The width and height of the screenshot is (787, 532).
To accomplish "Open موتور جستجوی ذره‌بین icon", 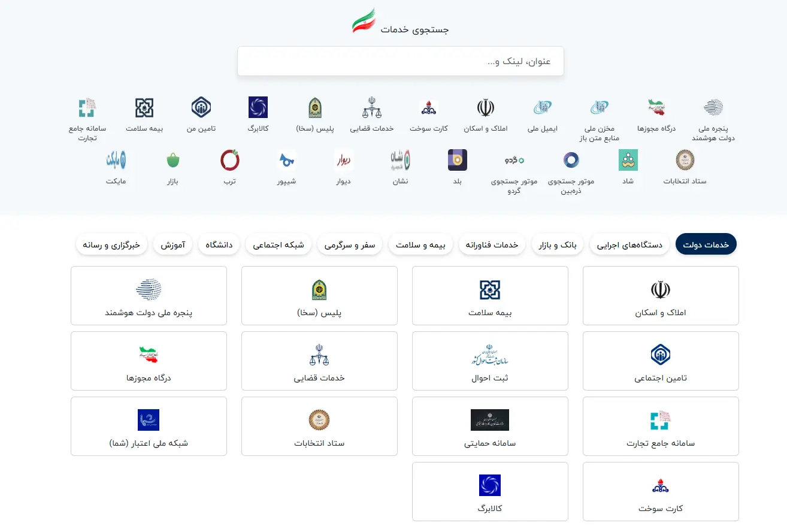I will 571,161.
